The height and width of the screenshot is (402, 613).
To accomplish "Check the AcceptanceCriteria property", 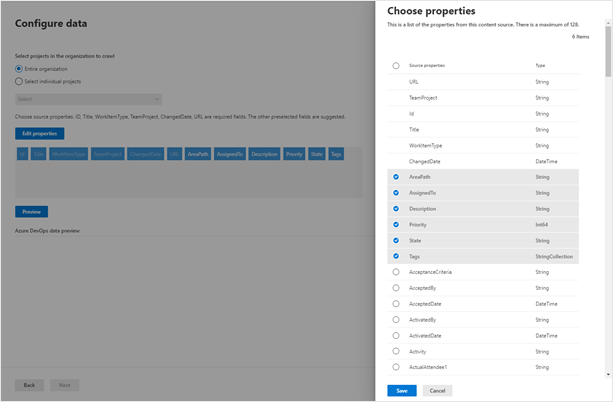I will [x=396, y=272].
